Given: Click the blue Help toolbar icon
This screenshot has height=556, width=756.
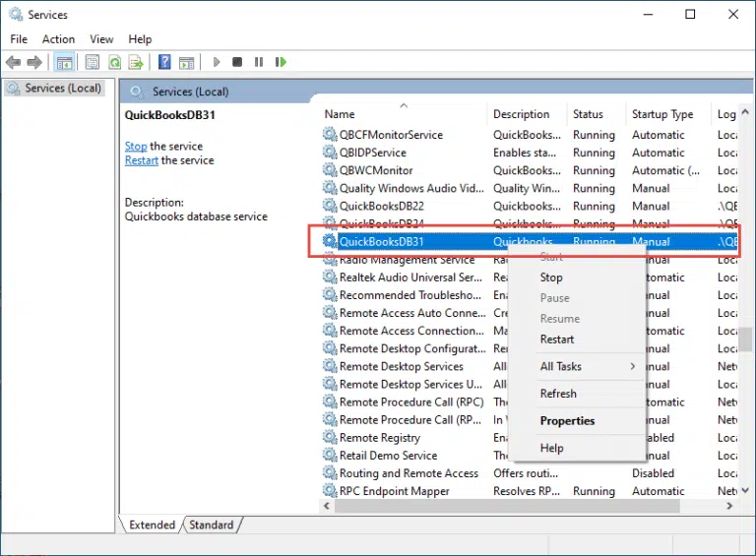Looking at the screenshot, I should pyautogui.click(x=164, y=62).
